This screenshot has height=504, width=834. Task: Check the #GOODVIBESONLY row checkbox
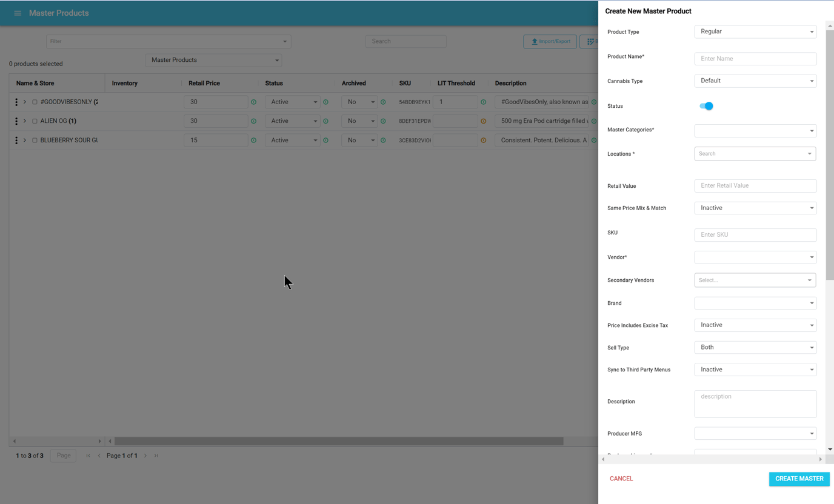click(35, 102)
